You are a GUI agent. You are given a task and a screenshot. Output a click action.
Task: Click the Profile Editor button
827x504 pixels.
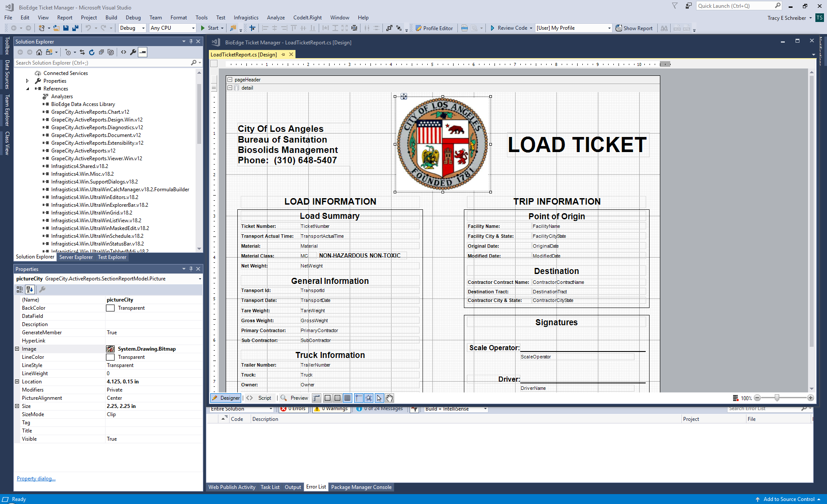click(434, 28)
